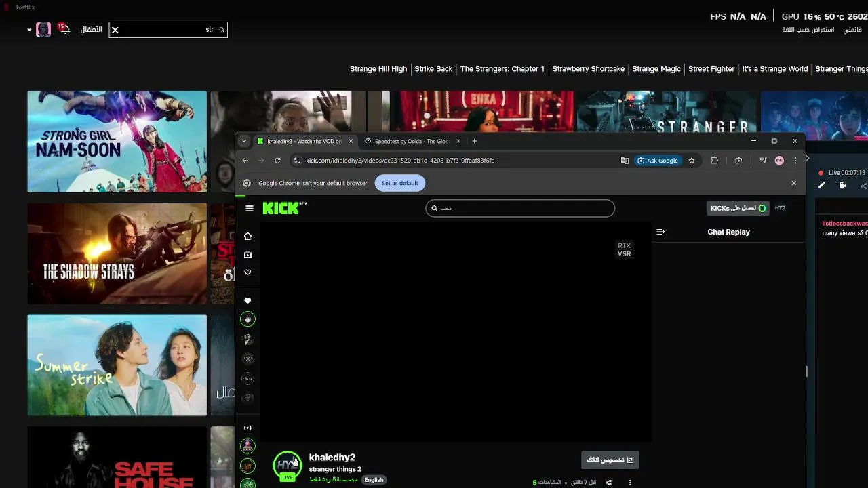Dismiss the default browser notification bar
The width and height of the screenshot is (868, 488).
[x=793, y=183]
